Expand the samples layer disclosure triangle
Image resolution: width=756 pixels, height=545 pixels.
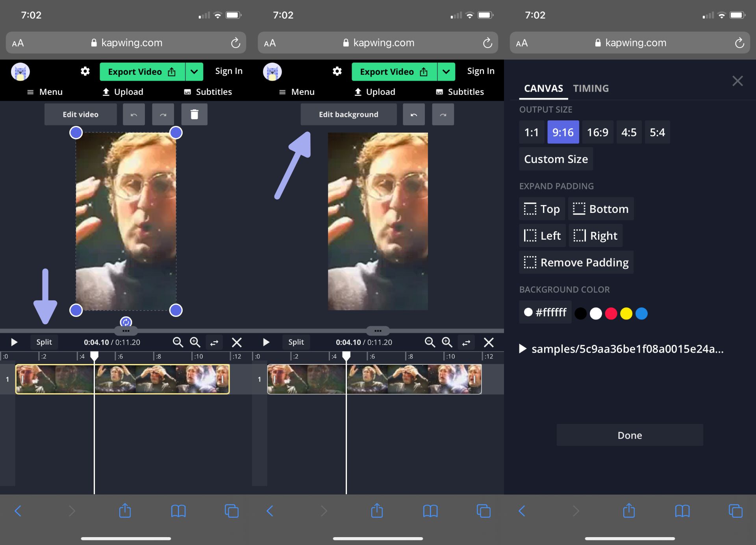click(523, 349)
